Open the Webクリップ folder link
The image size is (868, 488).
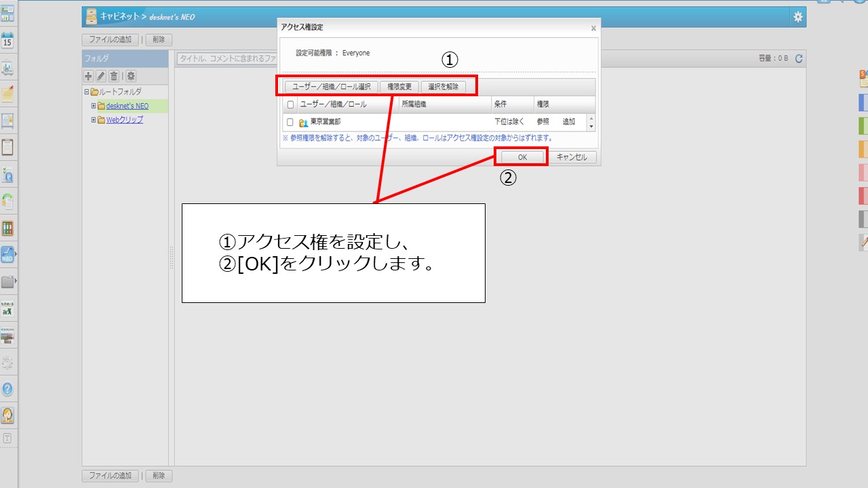point(125,120)
